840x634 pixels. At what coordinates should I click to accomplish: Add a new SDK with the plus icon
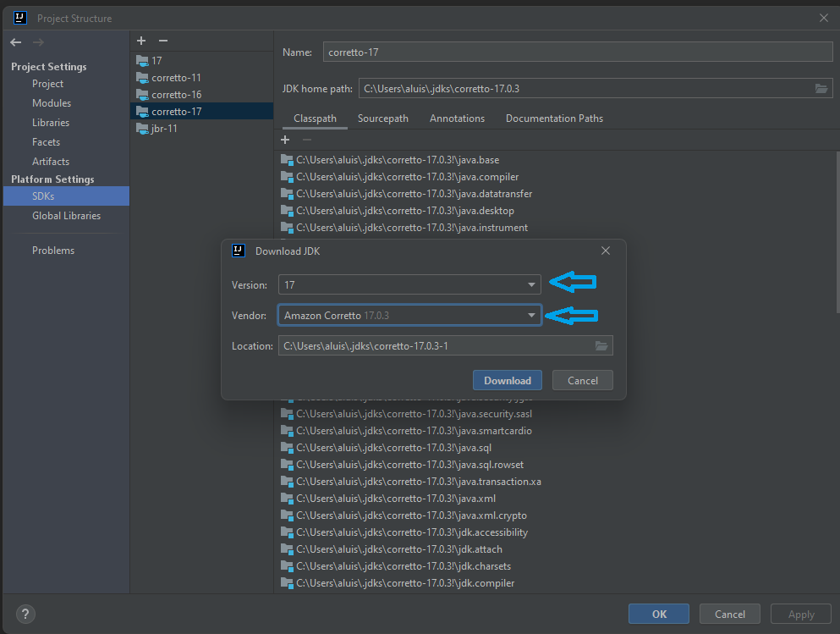point(141,41)
